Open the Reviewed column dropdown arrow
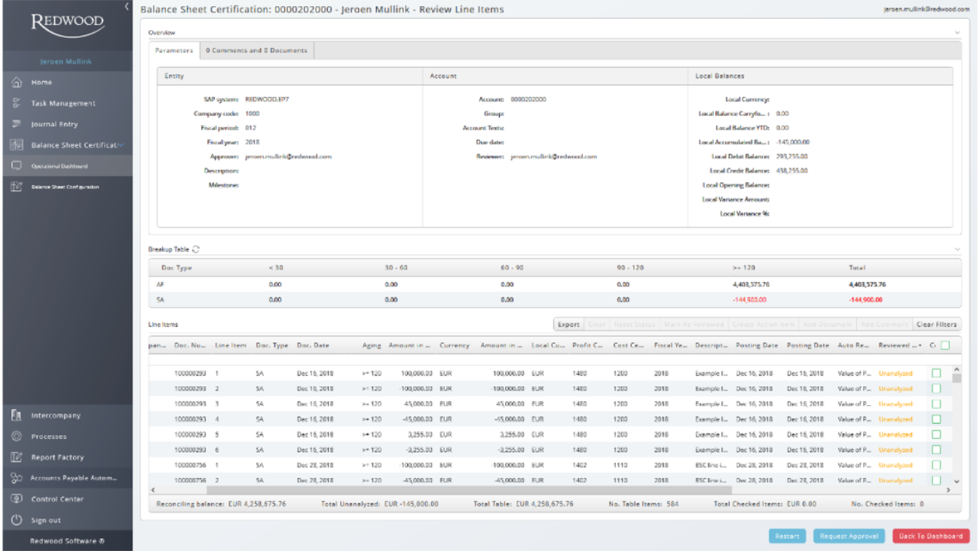The image size is (980, 551). point(919,346)
